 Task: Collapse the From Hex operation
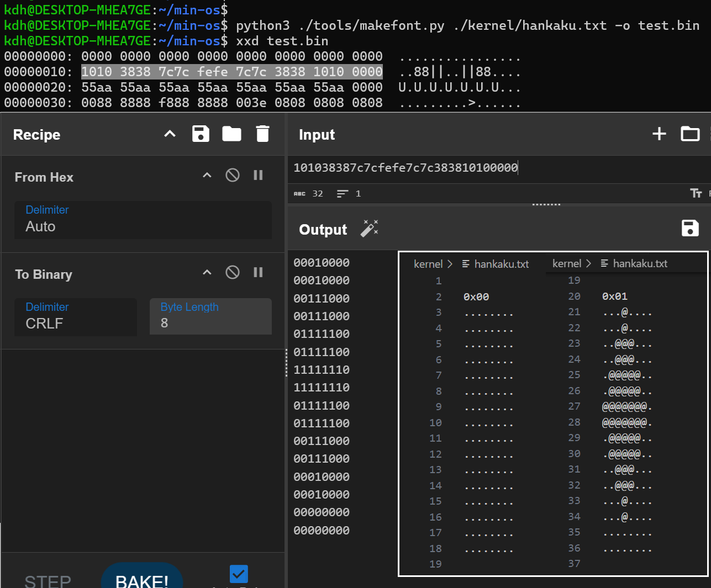[x=207, y=176]
